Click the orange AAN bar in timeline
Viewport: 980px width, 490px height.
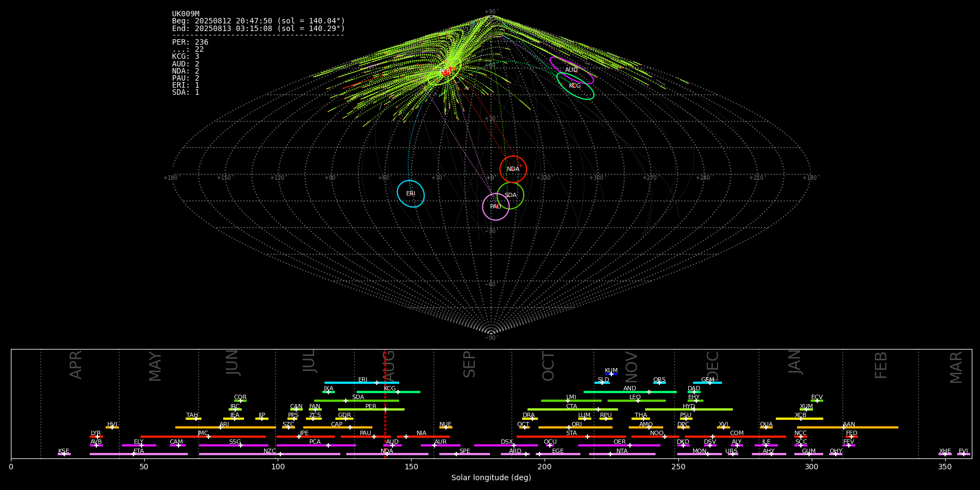(x=848, y=427)
